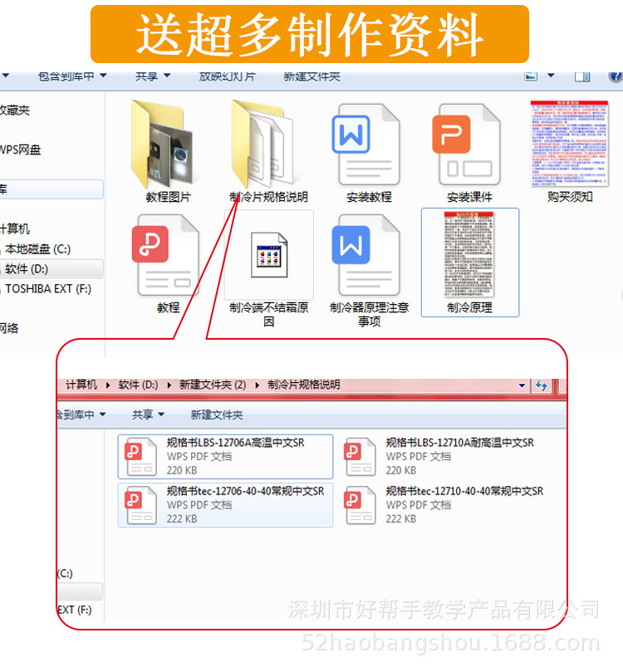This screenshot has height=672, width=623.
Task: Click 放映幻灯片 in the toolbar
Action: coord(227,76)
